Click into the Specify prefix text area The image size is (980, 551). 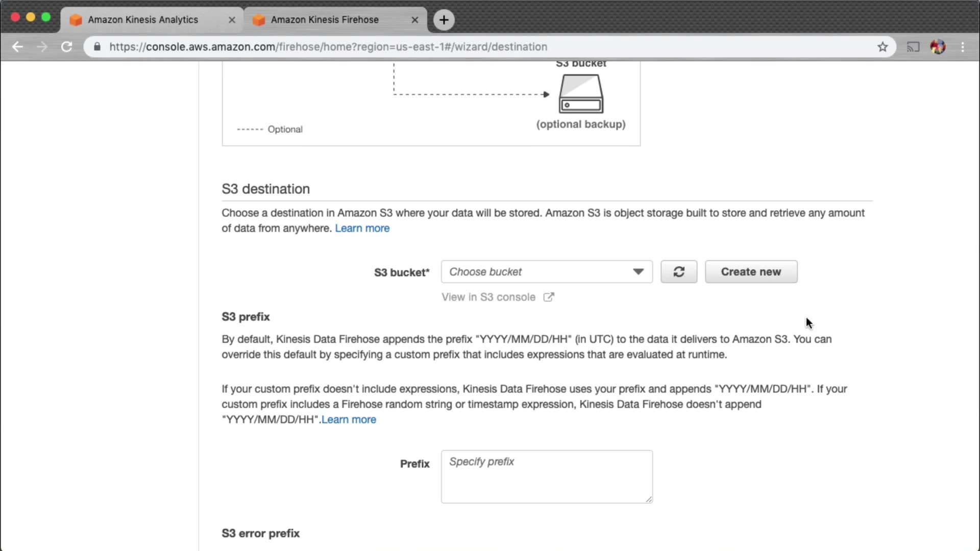pos(546,477)
